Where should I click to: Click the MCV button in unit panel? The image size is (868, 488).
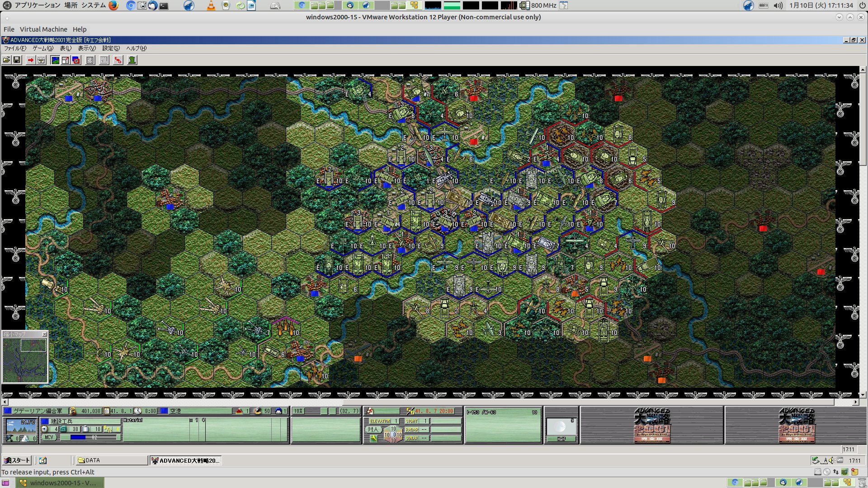tap(49, 437)
